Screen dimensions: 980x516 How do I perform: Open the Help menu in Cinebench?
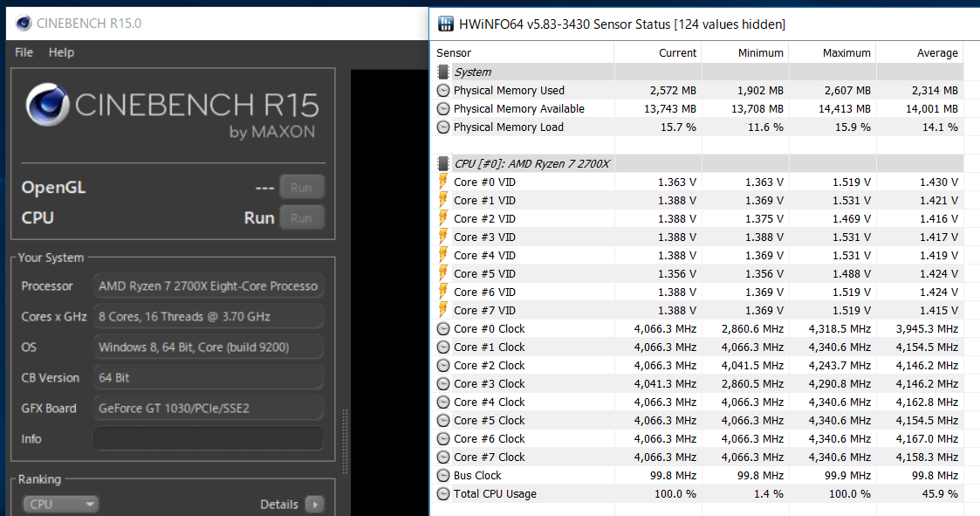(61, 52)
